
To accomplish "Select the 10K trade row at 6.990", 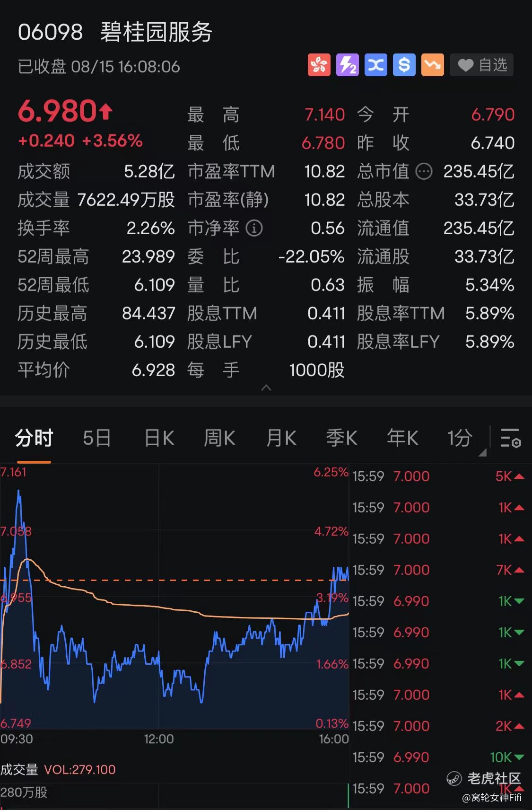I will 439,757.
